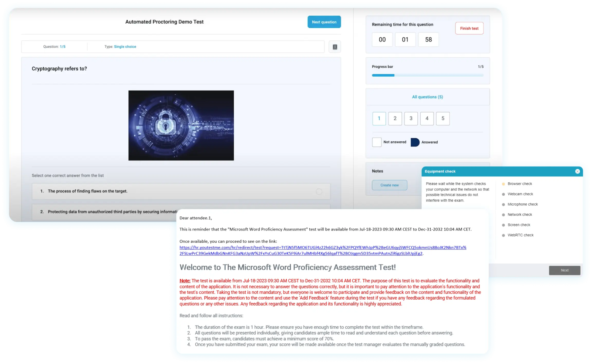Create new note in Notes panel

tap(389, 185)
